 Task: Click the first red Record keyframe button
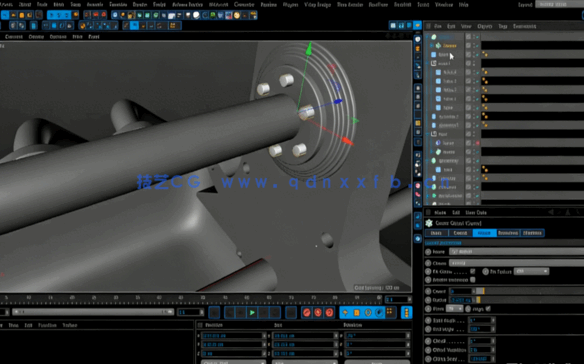click(307, 312)
